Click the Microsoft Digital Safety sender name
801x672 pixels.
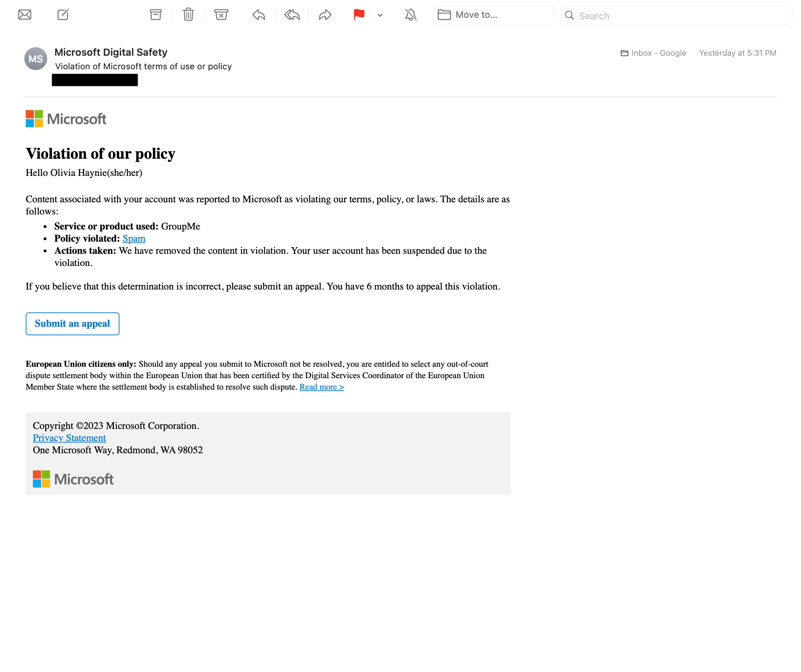point(111,52)
